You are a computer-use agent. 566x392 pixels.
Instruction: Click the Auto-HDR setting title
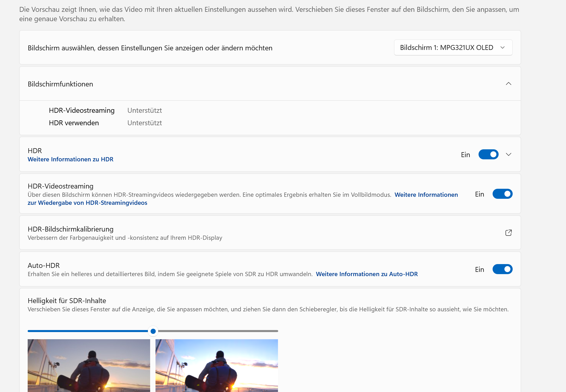pos(44,265)
